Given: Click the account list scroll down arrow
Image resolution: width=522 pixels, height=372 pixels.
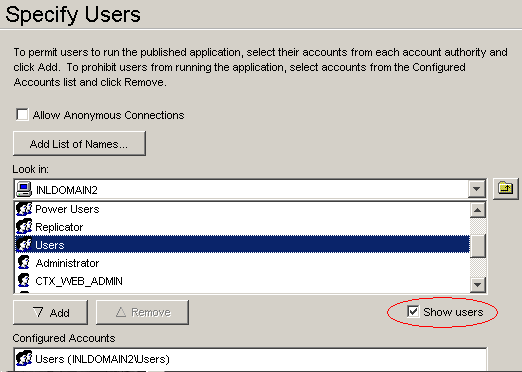Looking at the screenshot, I should (478, 285).
